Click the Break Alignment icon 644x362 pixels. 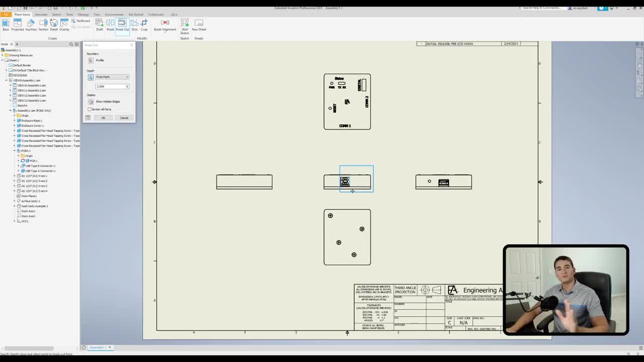pos(165,24)
